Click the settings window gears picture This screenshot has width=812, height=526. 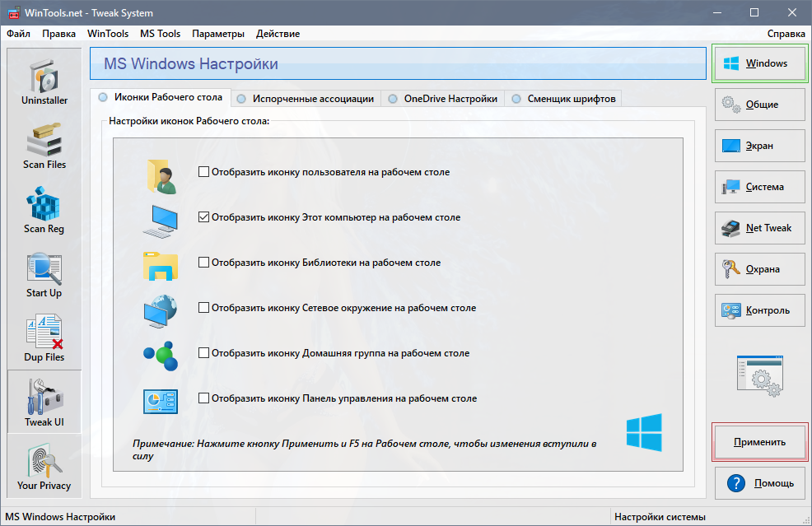coord(759,376)
